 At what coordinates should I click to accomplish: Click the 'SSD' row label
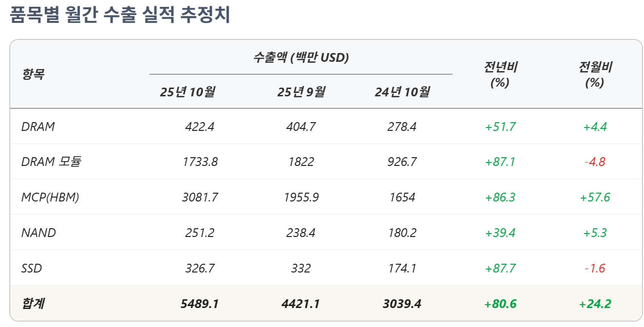[32, 268]
